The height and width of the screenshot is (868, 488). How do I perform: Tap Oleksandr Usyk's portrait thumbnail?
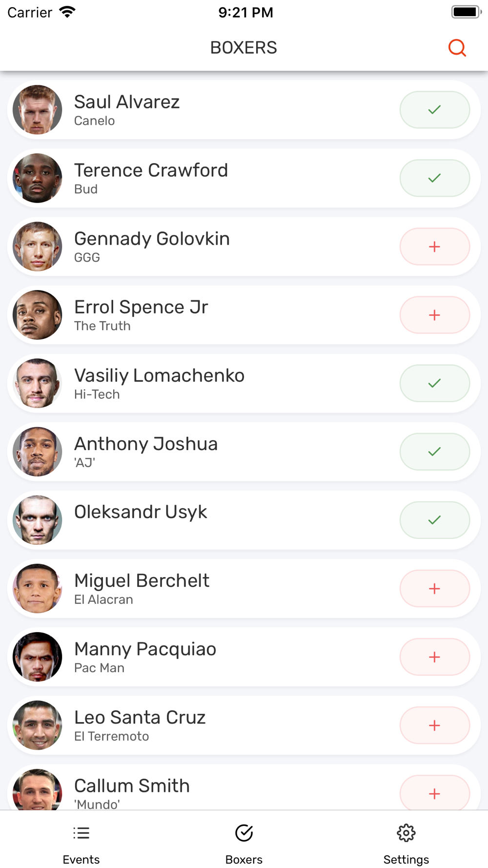click(38, 520)
